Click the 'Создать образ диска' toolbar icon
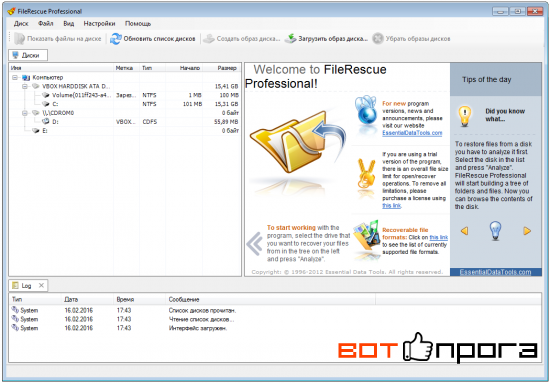Viewport: 550px width, 383px height. point(209,39)
